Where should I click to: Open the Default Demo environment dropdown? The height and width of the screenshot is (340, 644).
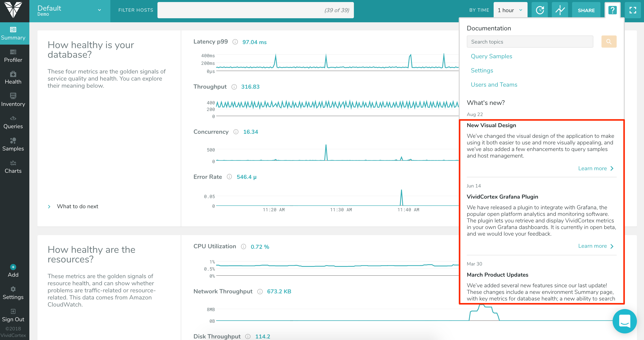click(x=70, y=10)
